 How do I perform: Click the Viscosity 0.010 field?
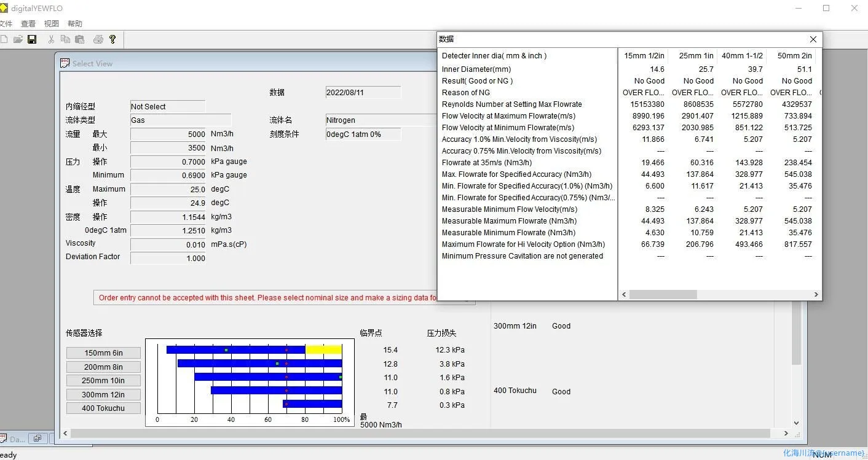coord(168,244)
